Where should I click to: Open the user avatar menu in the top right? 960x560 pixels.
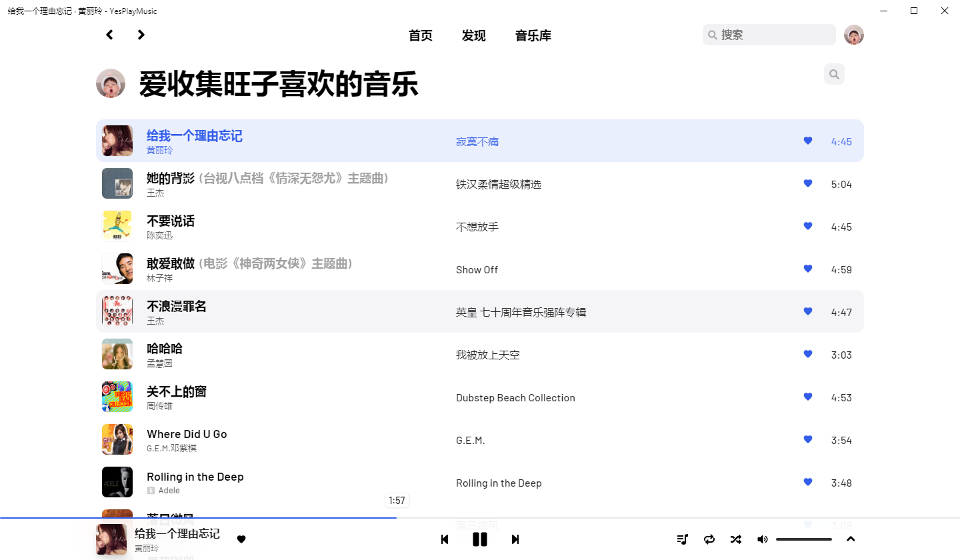pos(854,35)
